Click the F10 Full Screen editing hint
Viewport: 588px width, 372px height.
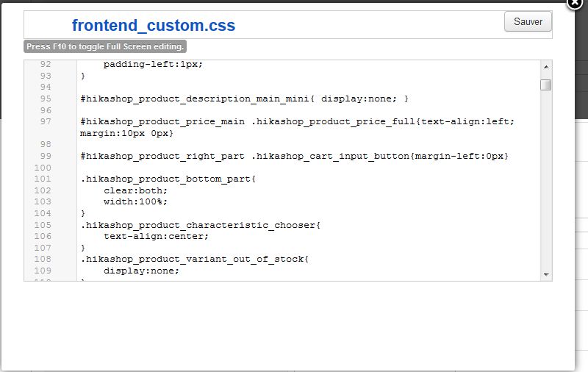(105, 46)
